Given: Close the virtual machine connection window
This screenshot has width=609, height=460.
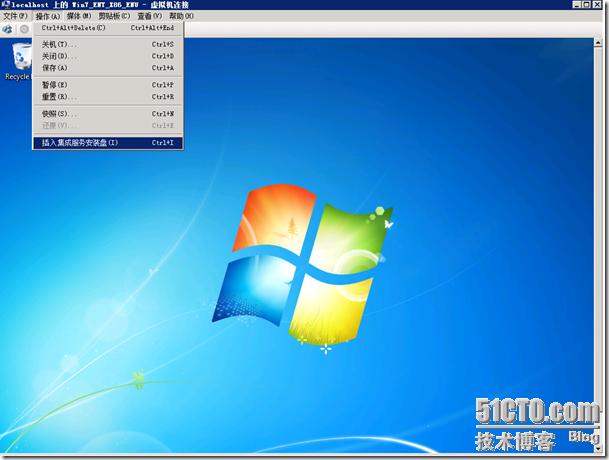Looking at the screenshot, I should pos(597,5).
